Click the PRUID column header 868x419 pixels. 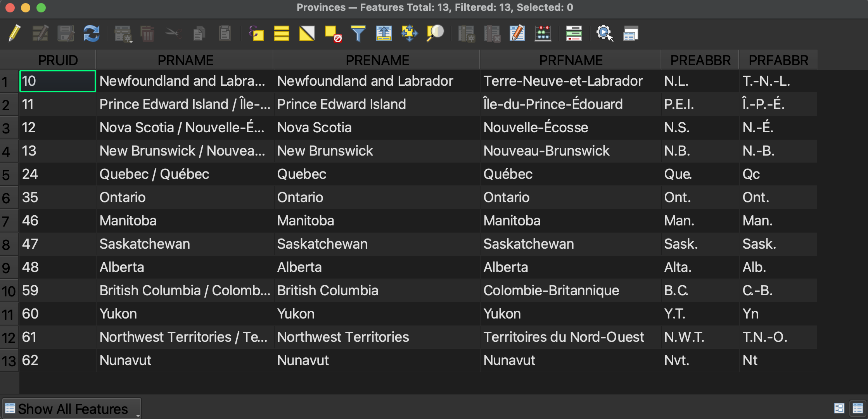[58, 60]
